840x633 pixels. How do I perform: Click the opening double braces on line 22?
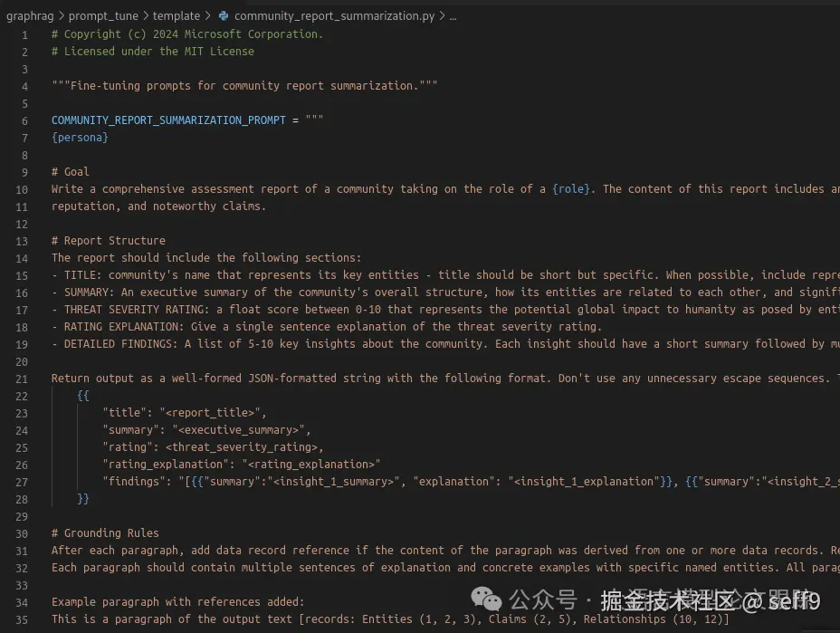(83, 396)
